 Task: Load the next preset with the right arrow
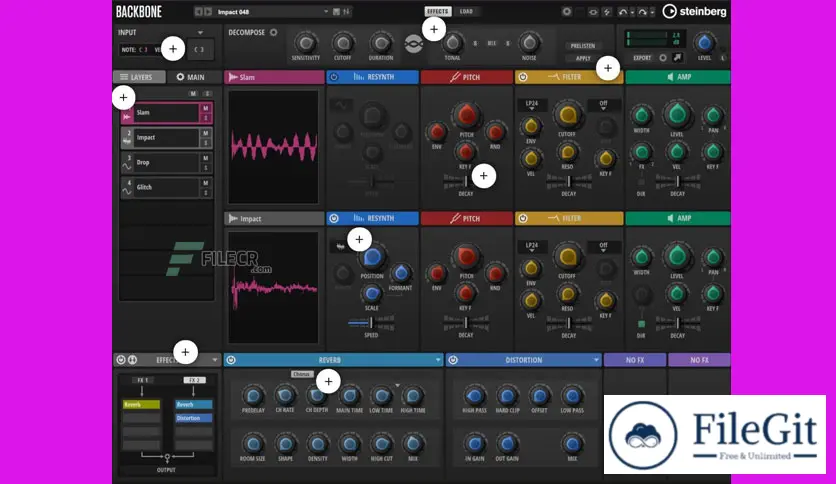208,11
